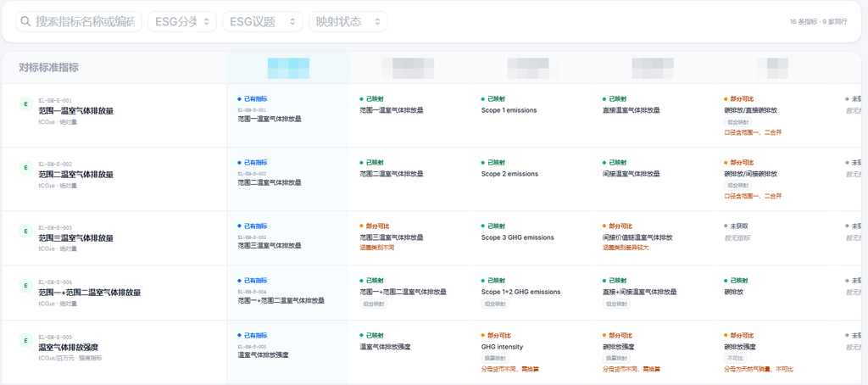Click the 不可比 tag
Screen dimensions: 868x385
(x=734, y=359)
